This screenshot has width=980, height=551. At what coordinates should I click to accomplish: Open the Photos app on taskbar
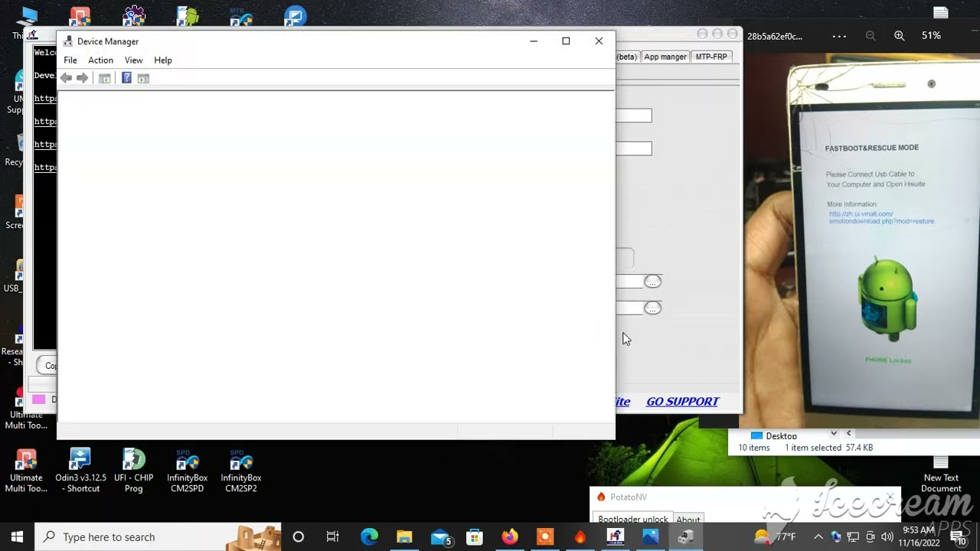pos(651,537)
